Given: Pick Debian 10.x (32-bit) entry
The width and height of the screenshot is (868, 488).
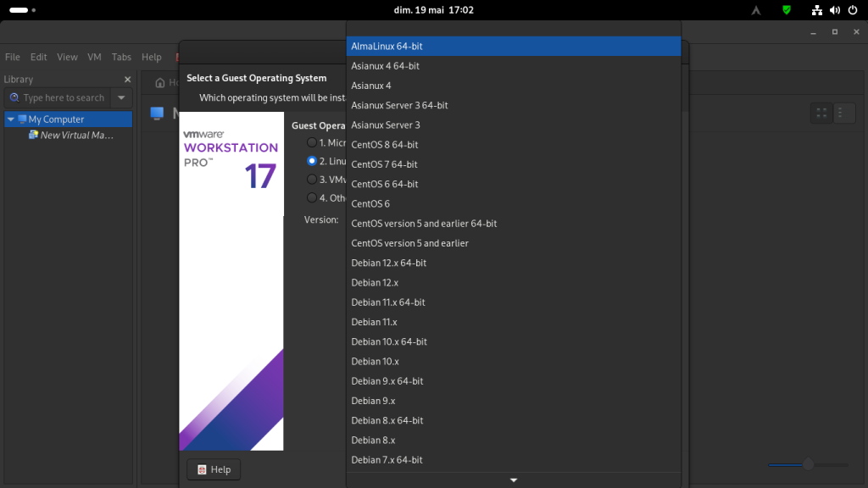Looking at the screenshot, I should pos(513,361).
